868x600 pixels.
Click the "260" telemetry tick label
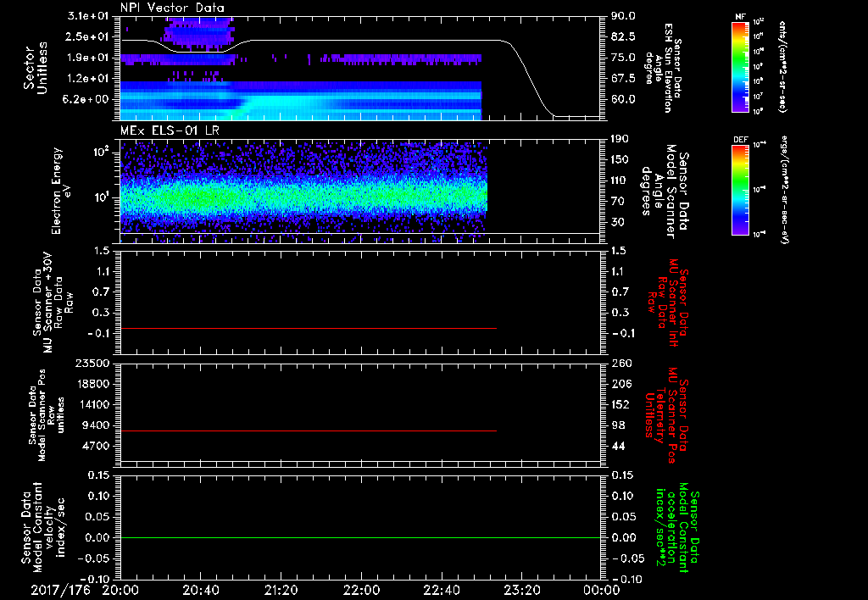[620, 363]
